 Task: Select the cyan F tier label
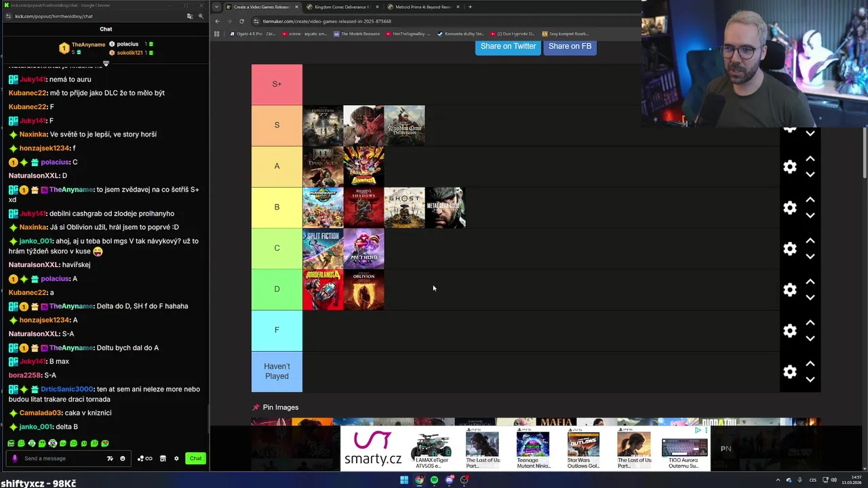(277, 330)
